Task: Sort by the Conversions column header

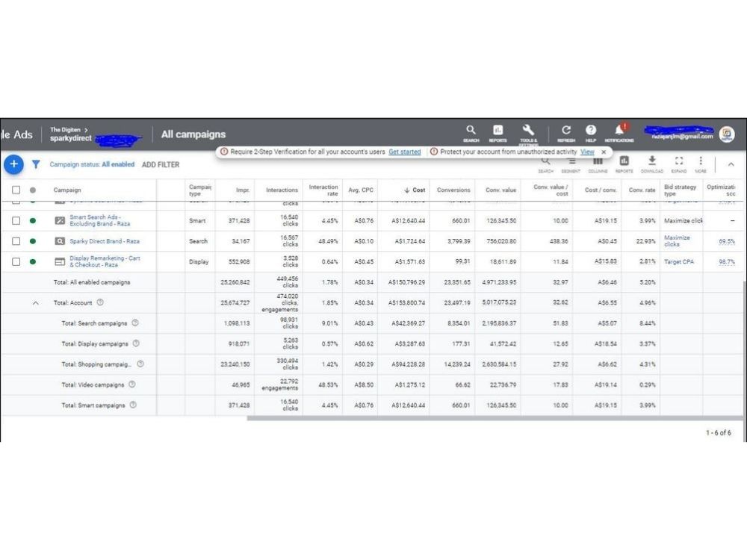Action: pos(453,190)
